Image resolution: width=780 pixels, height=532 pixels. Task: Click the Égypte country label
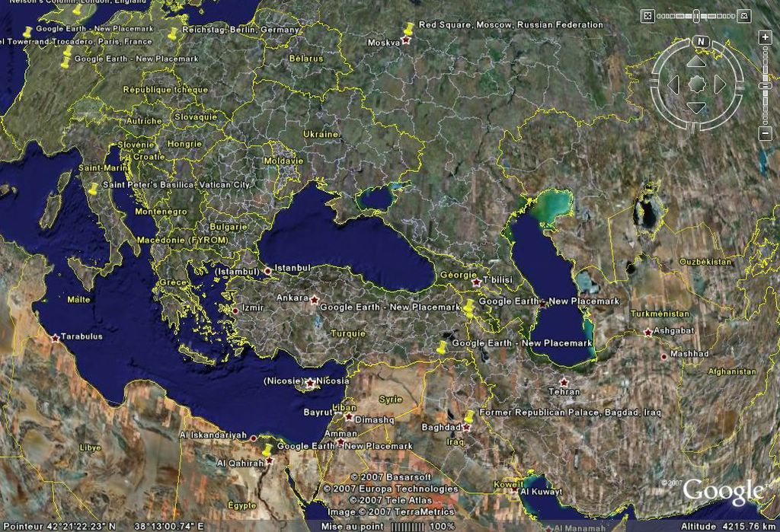[x=242, y=505]
